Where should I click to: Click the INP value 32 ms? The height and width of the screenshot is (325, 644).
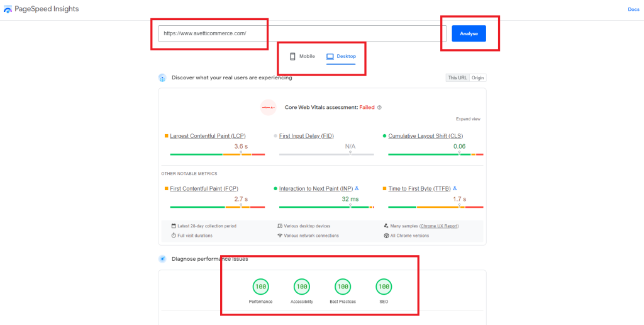[x=350, y=199]
